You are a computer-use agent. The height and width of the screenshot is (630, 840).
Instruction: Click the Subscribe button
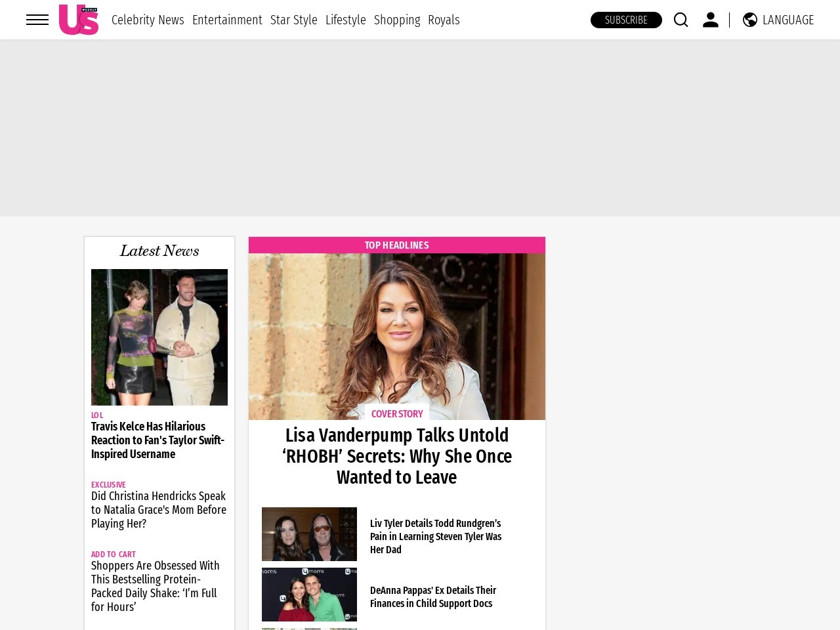[x=626, y=20]
